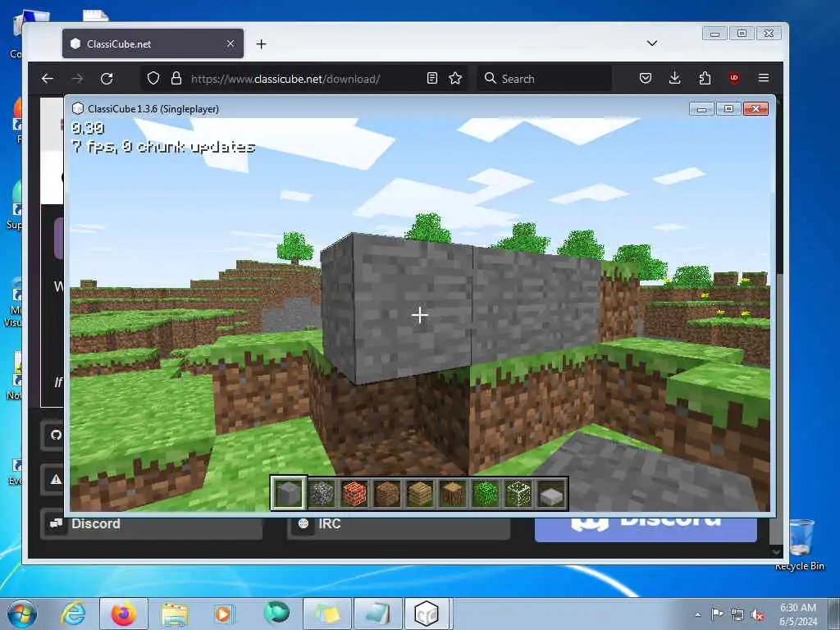The width and height of the screenshot is (840, 630).
Task: Select the leaves block in the hotbar
Action: pyautogui.click(x=486, y=493)
